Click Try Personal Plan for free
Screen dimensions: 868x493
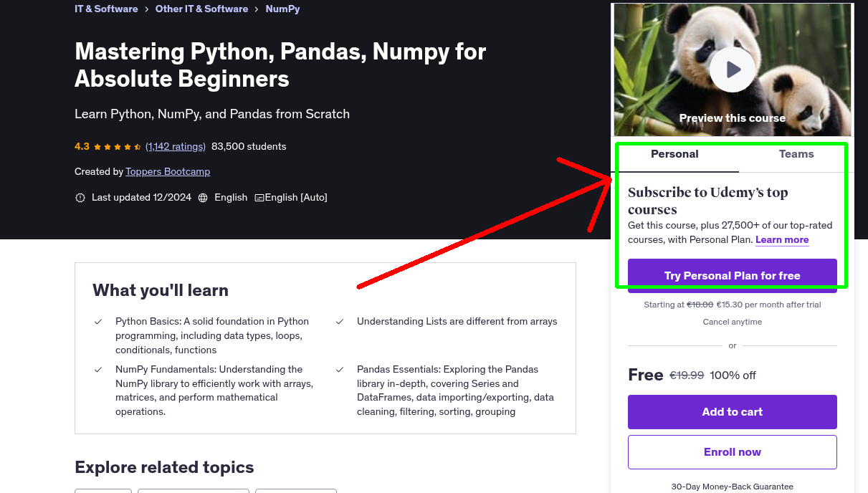(x=732, y=275)
